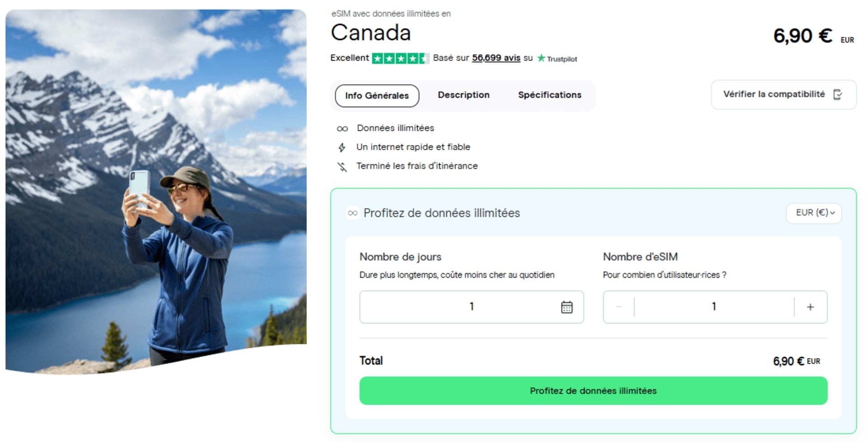This screenshot has width=868, height=442.
Task: Click the infinity icon beside Profitez de données illimitées
Action: pos(352,213)
